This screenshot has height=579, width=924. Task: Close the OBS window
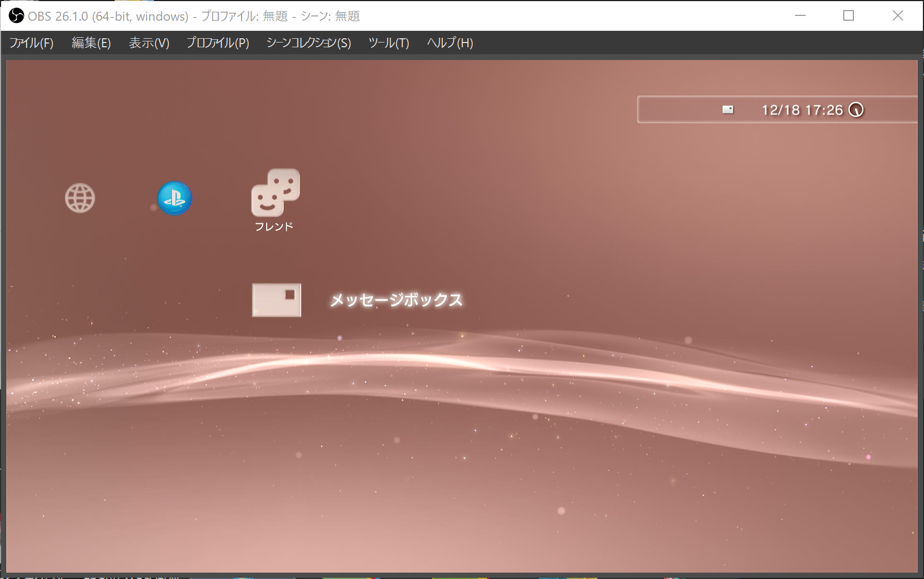point(897,16)
